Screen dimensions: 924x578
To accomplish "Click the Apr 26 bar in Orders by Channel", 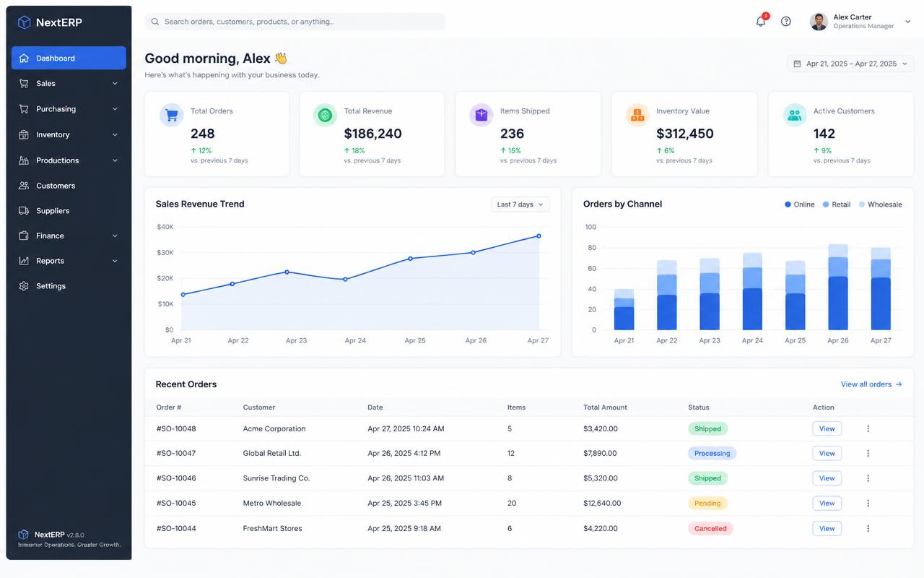I will (x=838, y=287).
